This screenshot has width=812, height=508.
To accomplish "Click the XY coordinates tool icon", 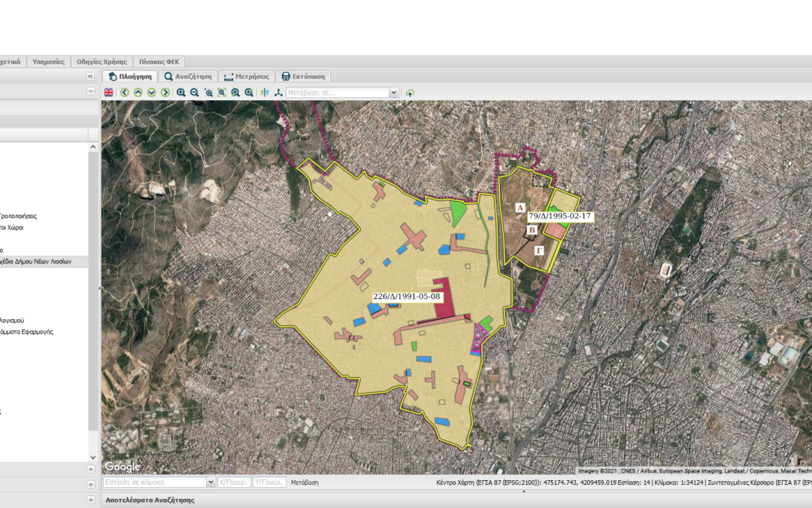I will [x=264, y=93].
